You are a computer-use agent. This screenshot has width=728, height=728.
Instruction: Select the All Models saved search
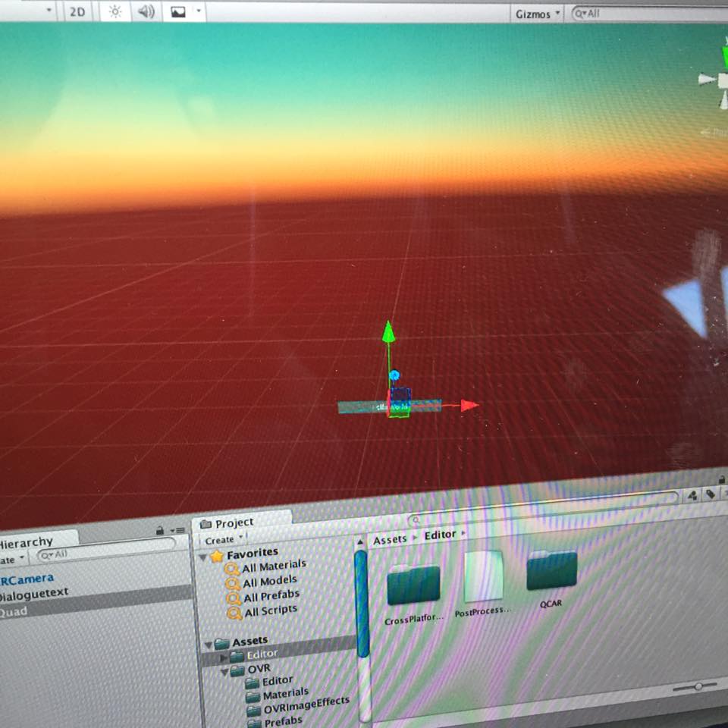click(x=270, y=581)
